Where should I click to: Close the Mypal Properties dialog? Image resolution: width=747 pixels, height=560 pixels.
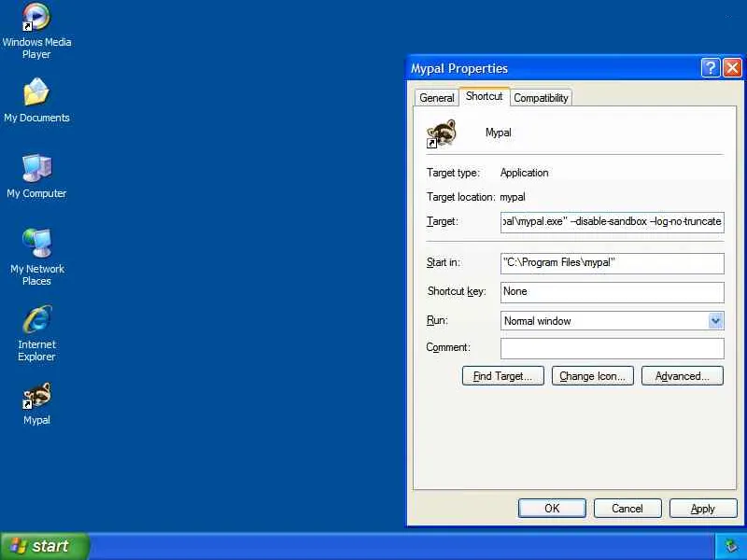(732, 68)
